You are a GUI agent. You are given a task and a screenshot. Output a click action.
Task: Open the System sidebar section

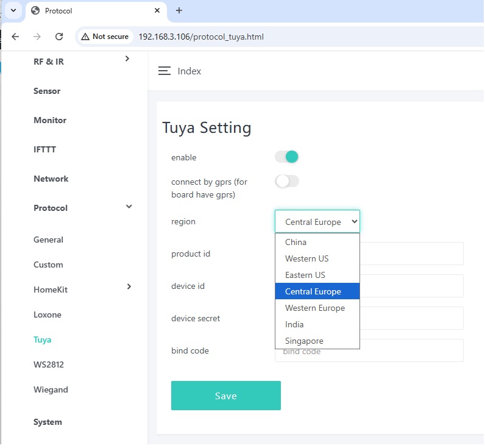48,422
